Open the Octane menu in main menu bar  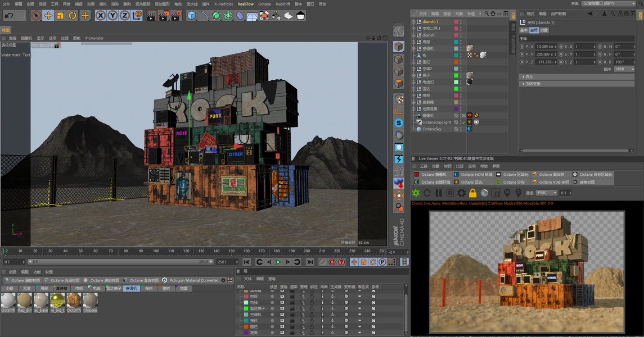(264, 4)
